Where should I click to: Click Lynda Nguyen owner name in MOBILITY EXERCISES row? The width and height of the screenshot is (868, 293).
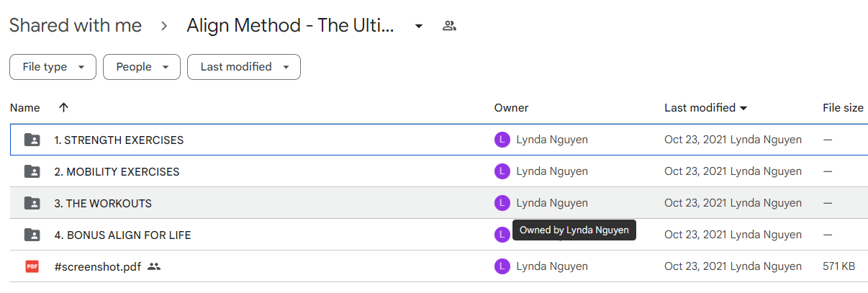[552, 171]
